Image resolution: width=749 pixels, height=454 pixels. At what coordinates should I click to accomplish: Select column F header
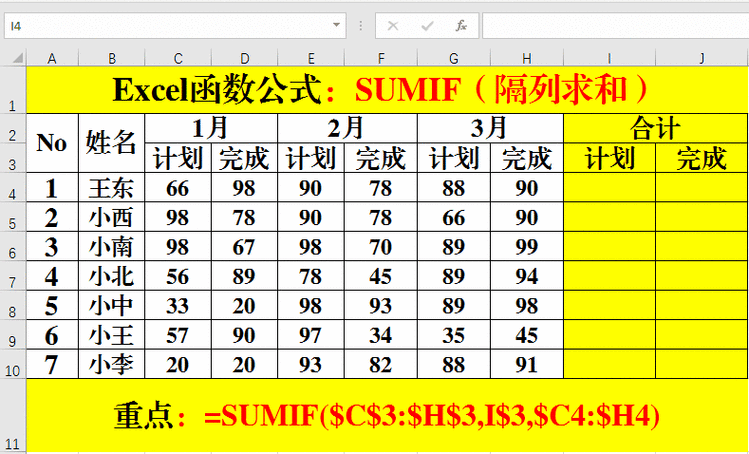pyautogui.click(x=381, y=58)
